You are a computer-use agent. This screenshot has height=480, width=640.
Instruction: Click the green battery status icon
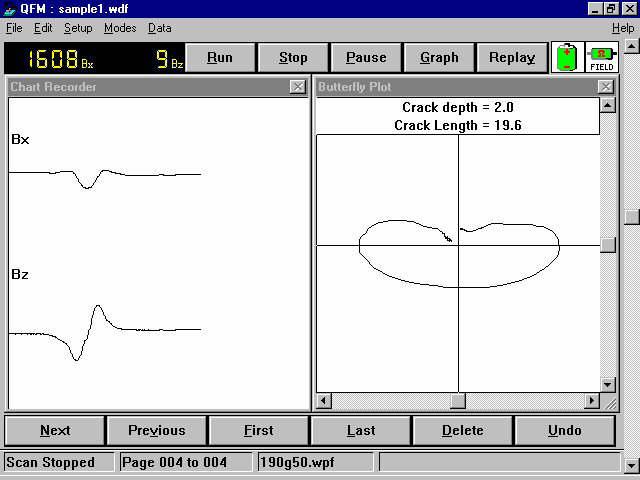pos(567,57)
